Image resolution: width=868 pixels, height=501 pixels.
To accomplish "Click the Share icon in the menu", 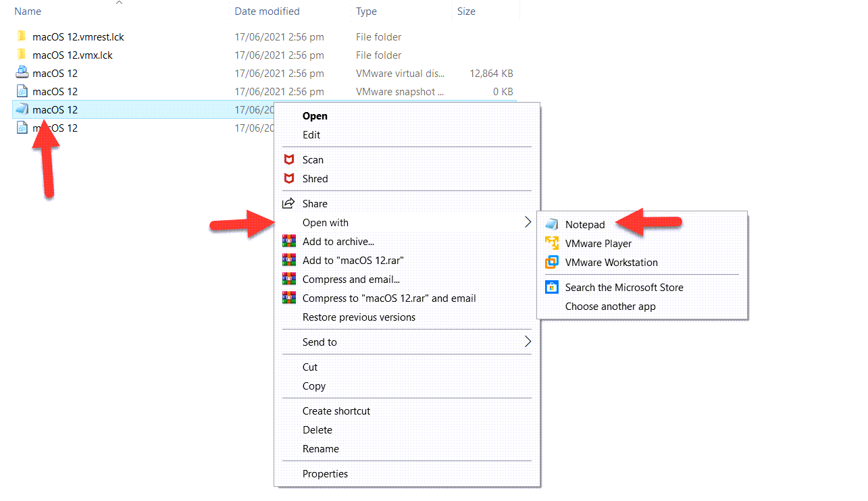I will (x=289, y=203).
